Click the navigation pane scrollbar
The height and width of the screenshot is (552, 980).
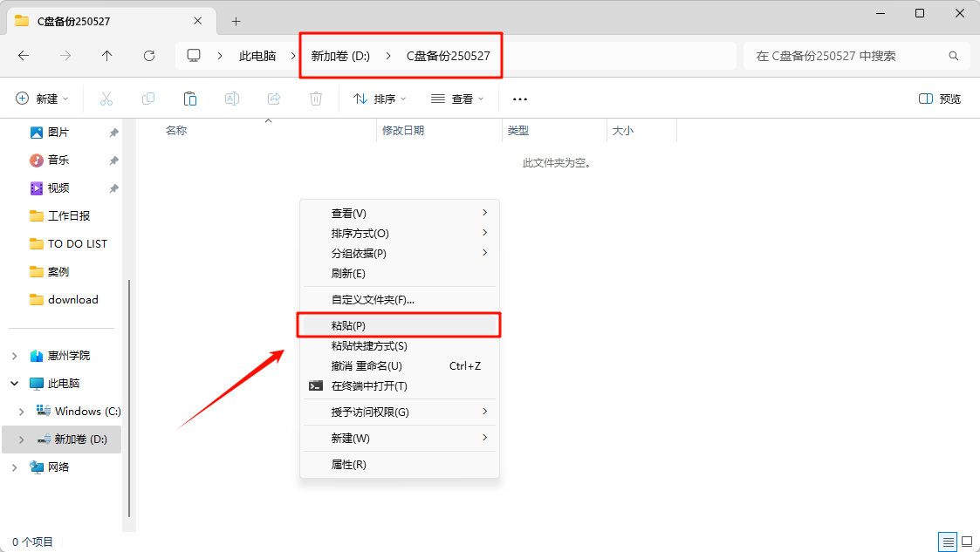(129, 399)
